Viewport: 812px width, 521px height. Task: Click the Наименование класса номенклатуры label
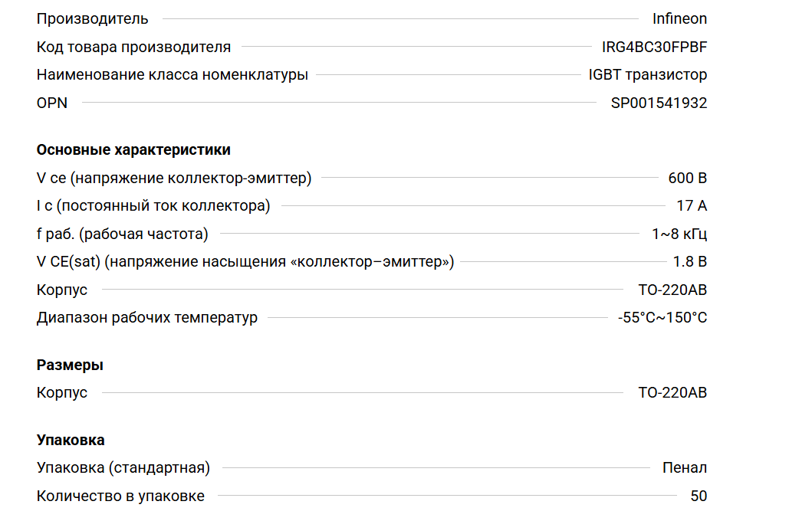(173, 75)
